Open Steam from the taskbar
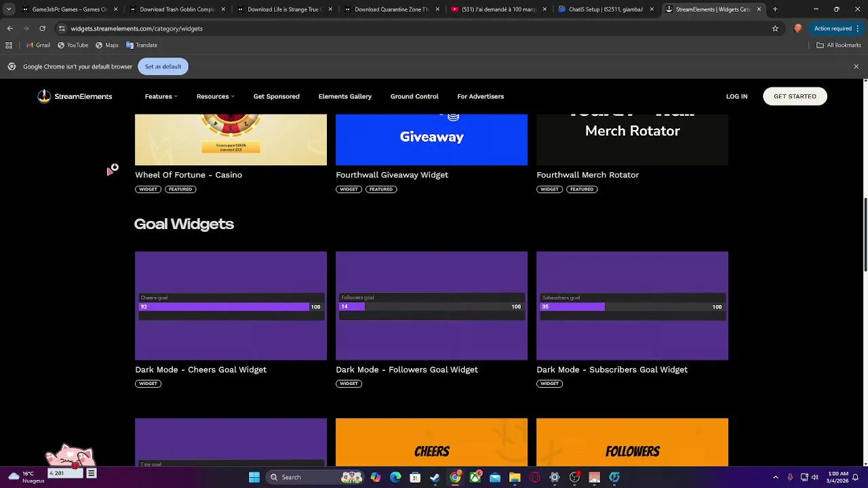This screenshot has width=868, height=488. click(435, 477)
